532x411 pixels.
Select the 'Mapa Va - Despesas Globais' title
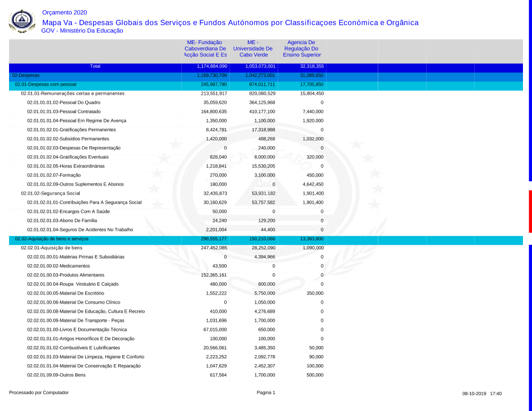[x=230, y=23]
